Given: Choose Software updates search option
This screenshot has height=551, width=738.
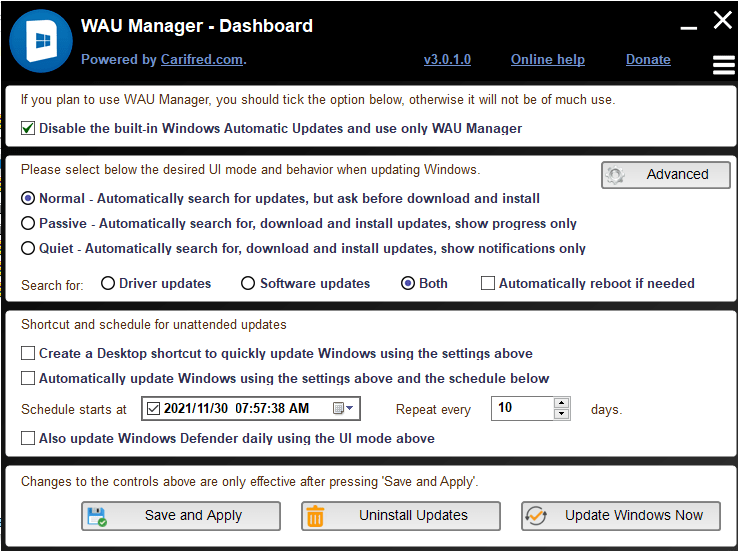Looking at the screenshot, I should tap(248, 283).
